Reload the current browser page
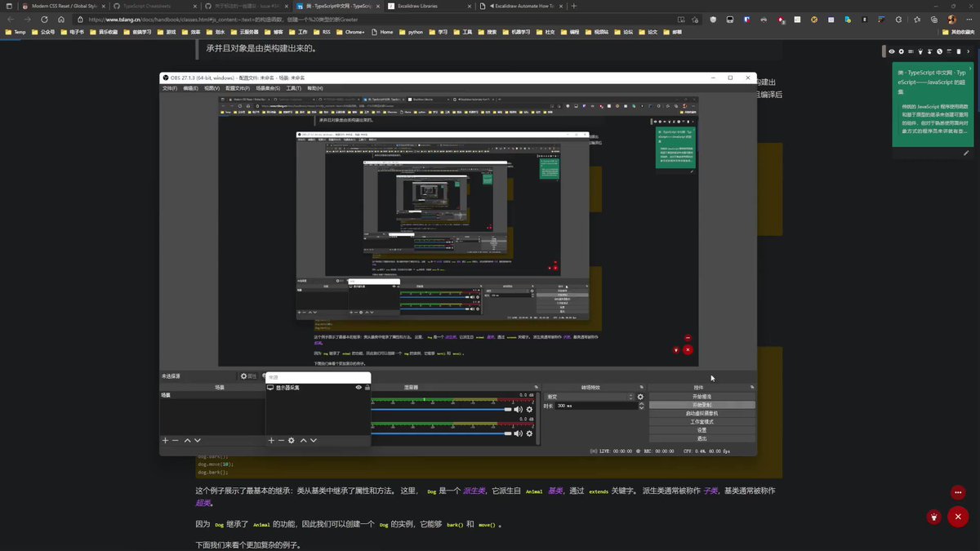980x551 pixels. pyautogui.click(x=44, y=19)
